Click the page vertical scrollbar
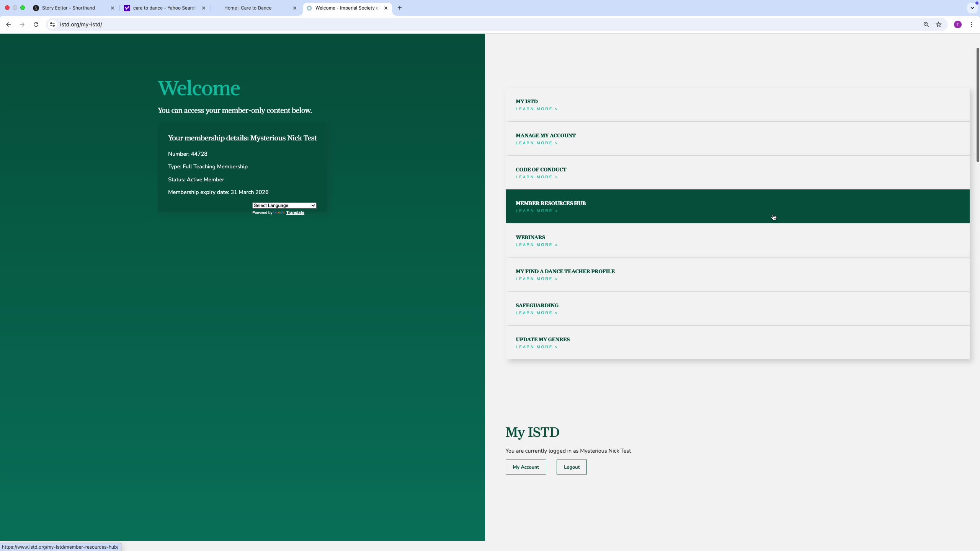The width and height of the screenshot is (980, 551). tap(977, 105)
